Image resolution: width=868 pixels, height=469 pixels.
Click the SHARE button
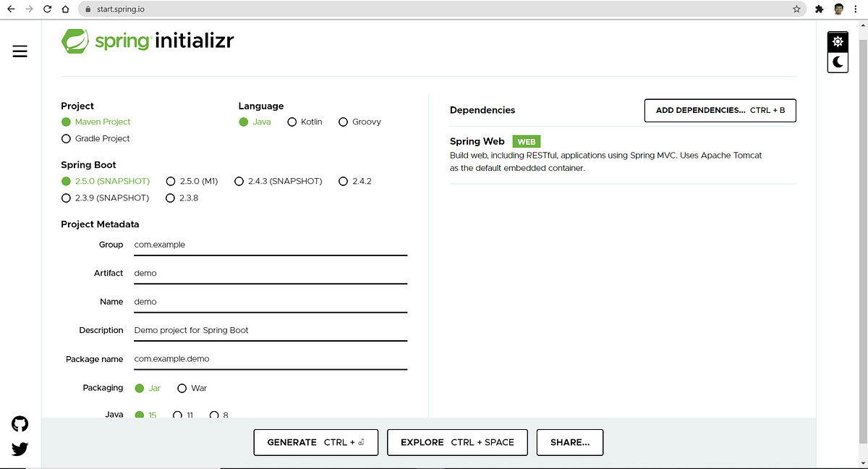(x=569, y=442)
